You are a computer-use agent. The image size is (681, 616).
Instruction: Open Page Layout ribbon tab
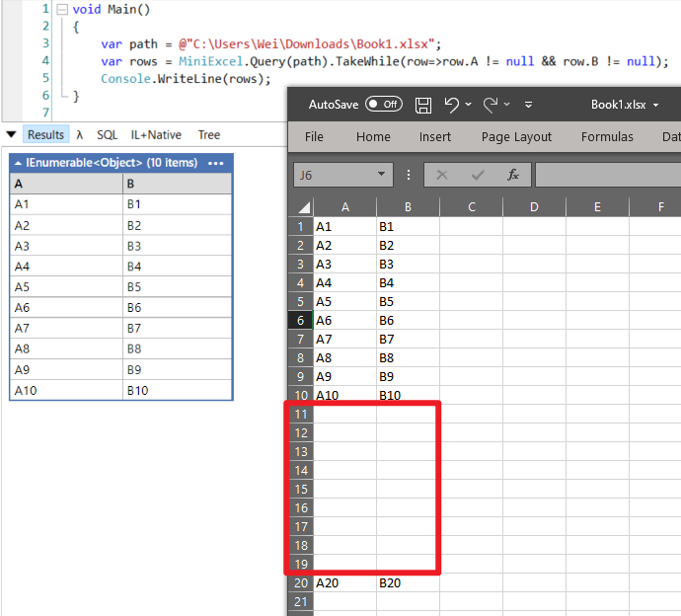pos(516,137)
